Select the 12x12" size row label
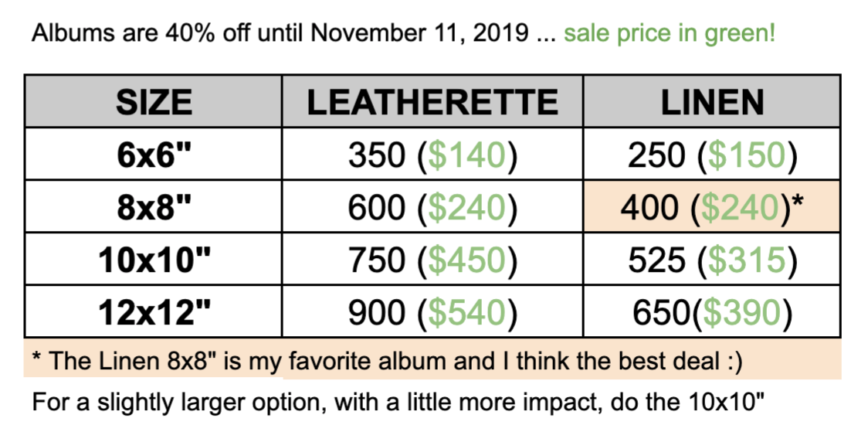 tap(154, 312)
